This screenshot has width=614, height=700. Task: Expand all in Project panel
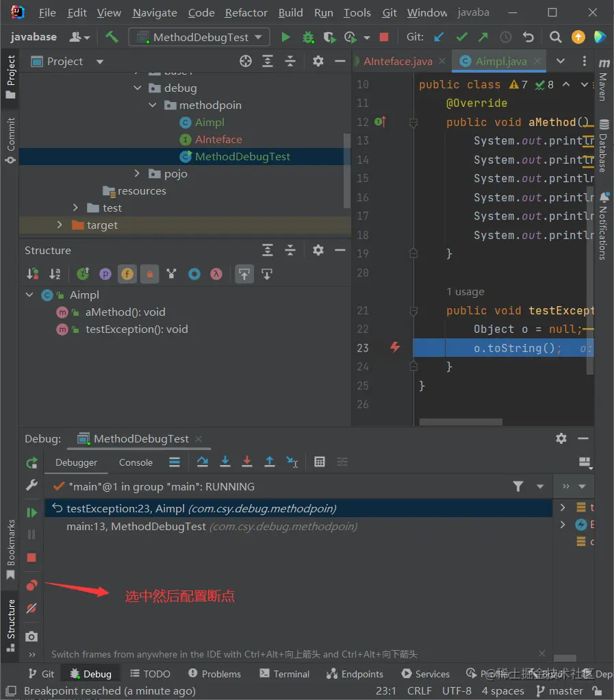(267, 61)
